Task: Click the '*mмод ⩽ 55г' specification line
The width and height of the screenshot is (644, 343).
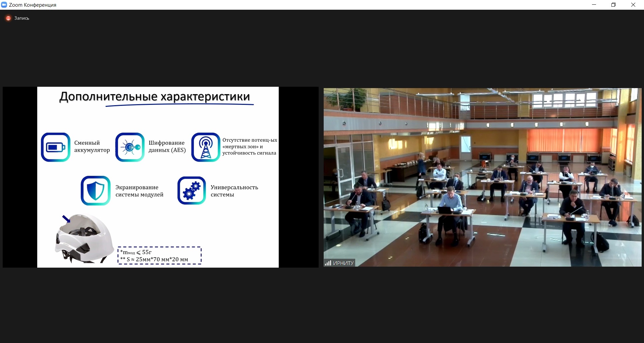Action: [x=136, y=252]
